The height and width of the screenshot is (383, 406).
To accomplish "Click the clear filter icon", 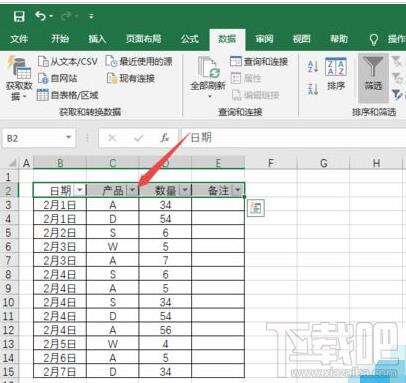I will [397, 61].
